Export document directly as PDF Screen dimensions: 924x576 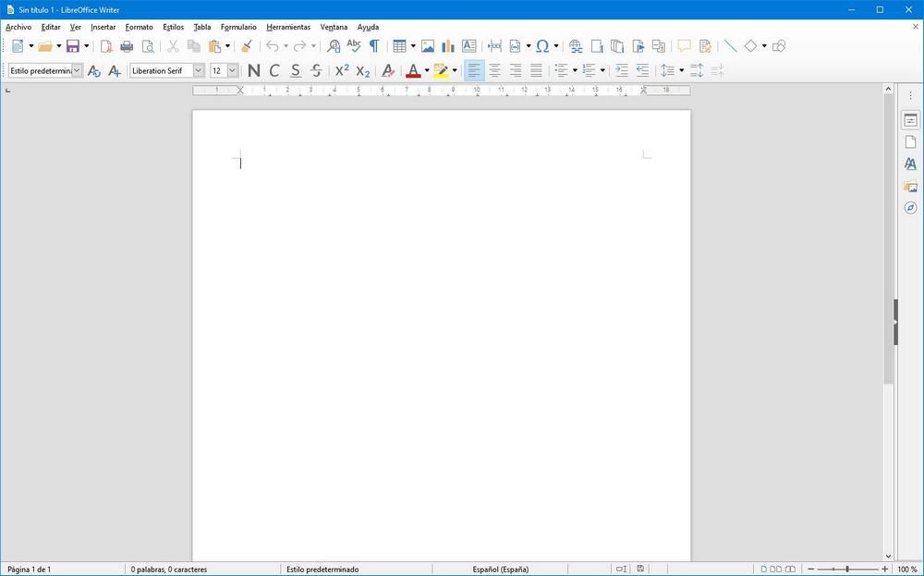tap(106, 46)
